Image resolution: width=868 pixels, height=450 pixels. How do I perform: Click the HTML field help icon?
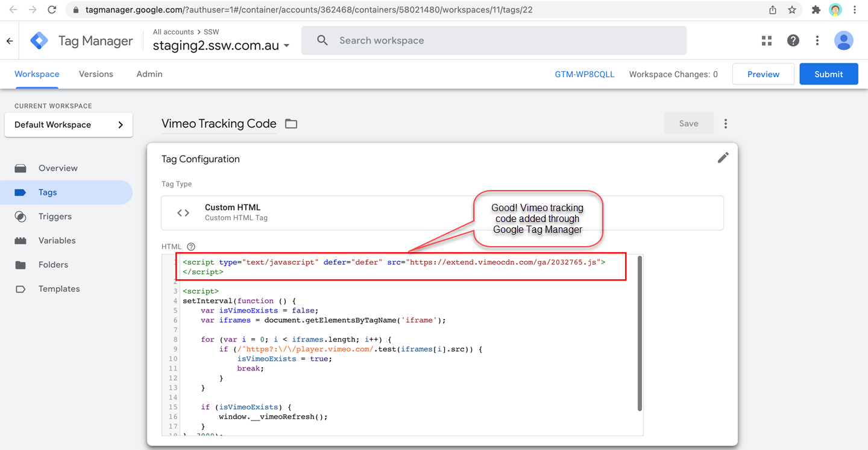[x=191, y=247]
